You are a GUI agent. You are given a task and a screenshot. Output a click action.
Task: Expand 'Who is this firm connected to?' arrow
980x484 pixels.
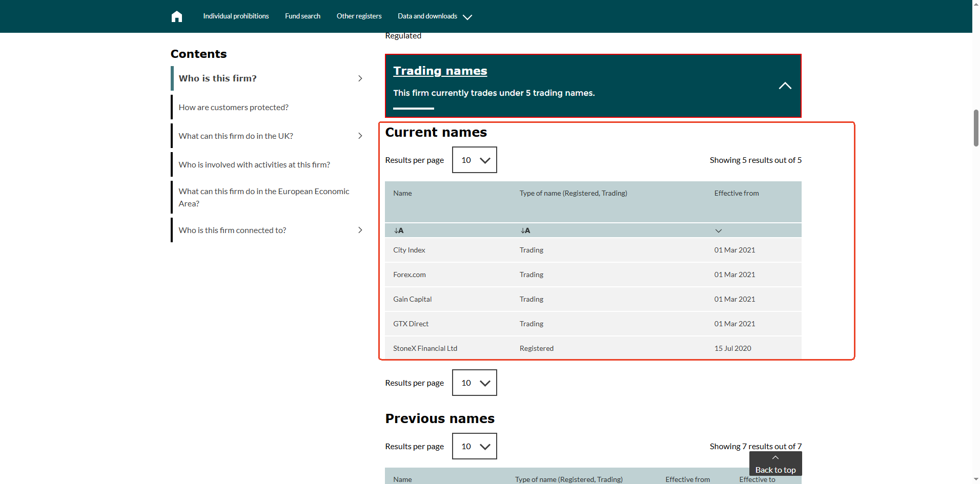click(360, 230)
